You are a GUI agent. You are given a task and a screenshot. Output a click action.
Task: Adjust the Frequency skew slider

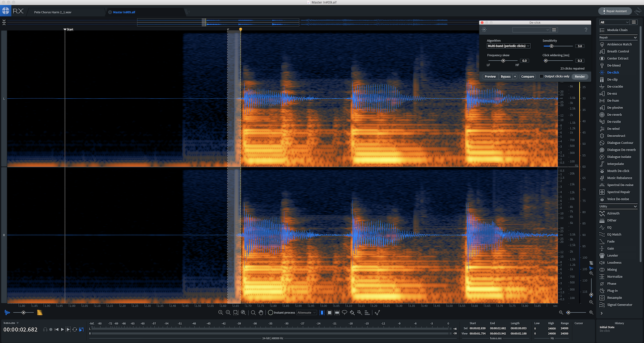[503, 60]
